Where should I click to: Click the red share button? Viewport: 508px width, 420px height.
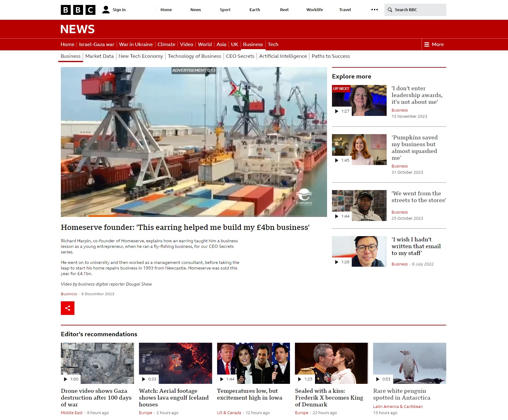68,308
